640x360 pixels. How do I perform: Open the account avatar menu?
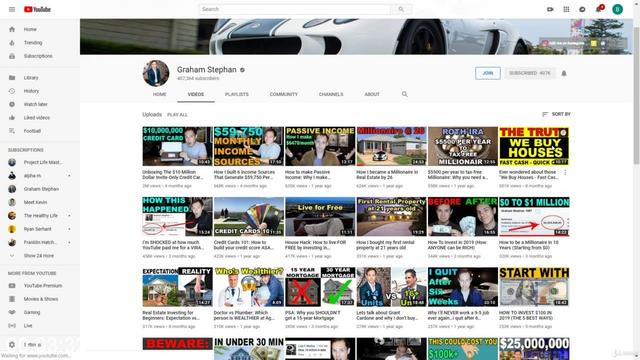click(617, 9)
